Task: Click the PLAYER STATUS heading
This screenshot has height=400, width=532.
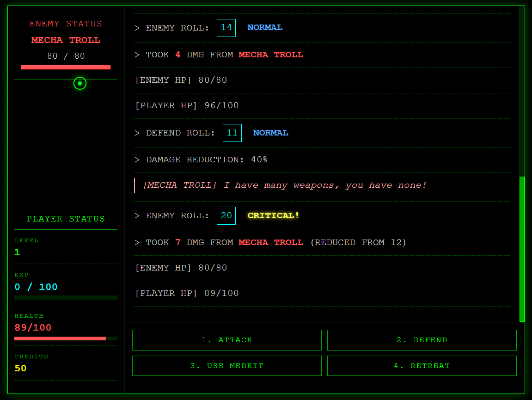Action: click(x=66, y=219)
